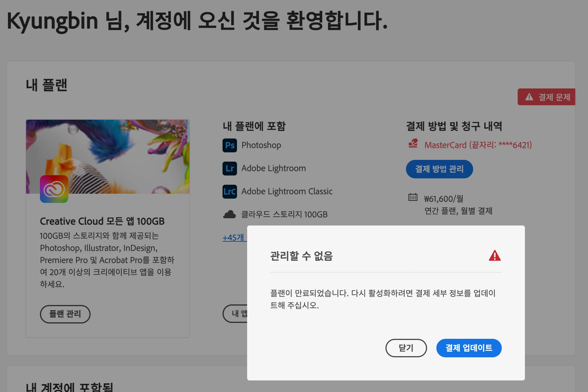Click the red 결제 문제 alert badge
This screenshot has width=588, height=392.
pyautogui.click(x=547, y=97)
